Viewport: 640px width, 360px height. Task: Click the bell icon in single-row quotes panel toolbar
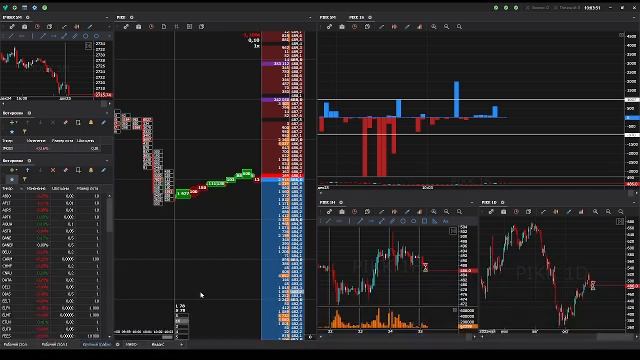pos(91,122)
